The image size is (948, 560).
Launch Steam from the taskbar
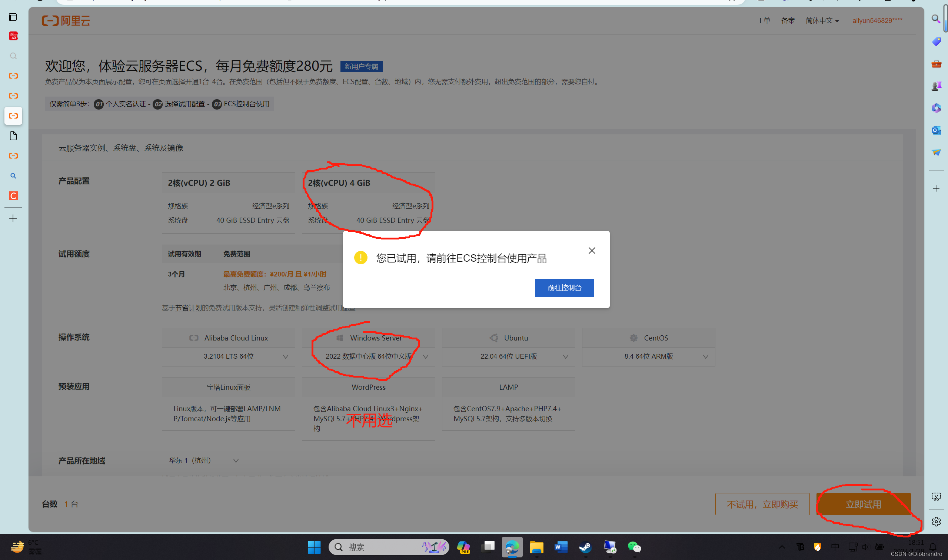pyautogui.click(x=585, y=547)
